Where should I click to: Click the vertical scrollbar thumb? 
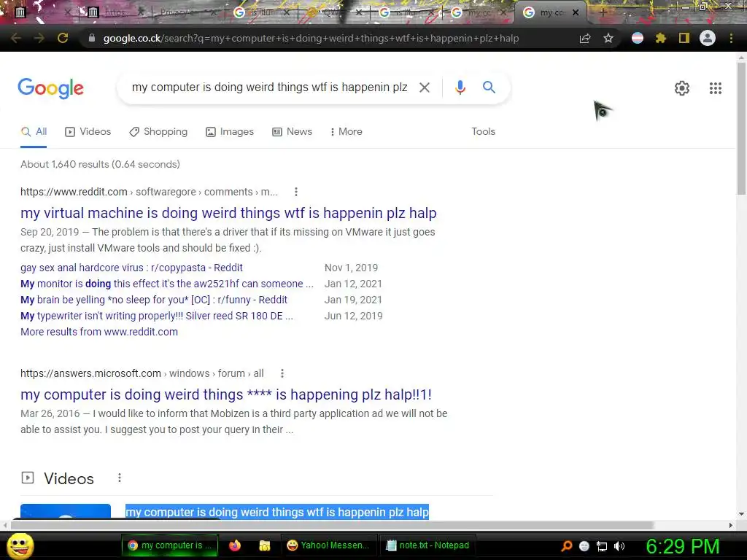(741, 128)
